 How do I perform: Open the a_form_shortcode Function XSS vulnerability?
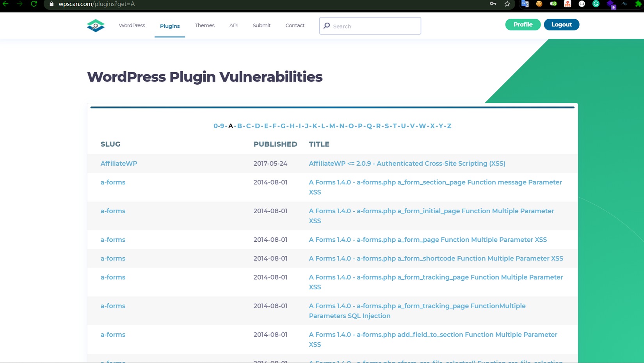436,259
